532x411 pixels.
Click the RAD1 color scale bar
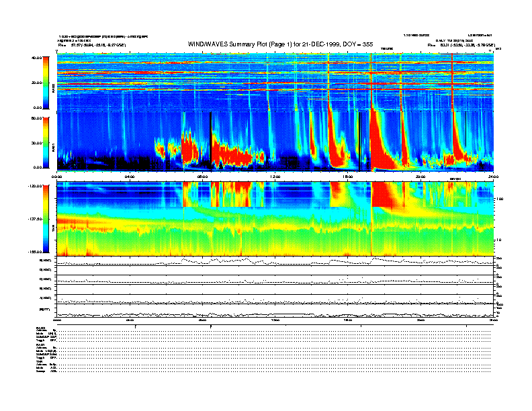click(x=46, y=143)
